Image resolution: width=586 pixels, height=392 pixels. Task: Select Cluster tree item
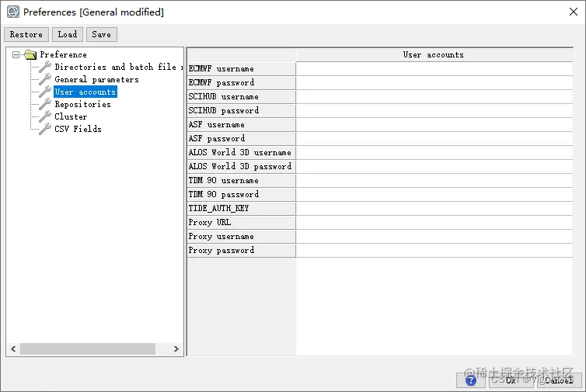[x=71, y=116]
